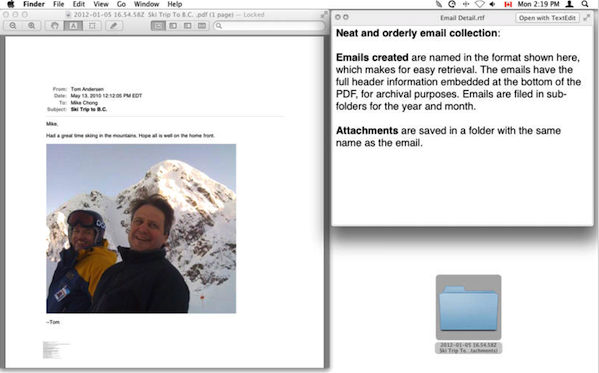Click the Preview window title text
599x373 pixels.
[168, 15]
